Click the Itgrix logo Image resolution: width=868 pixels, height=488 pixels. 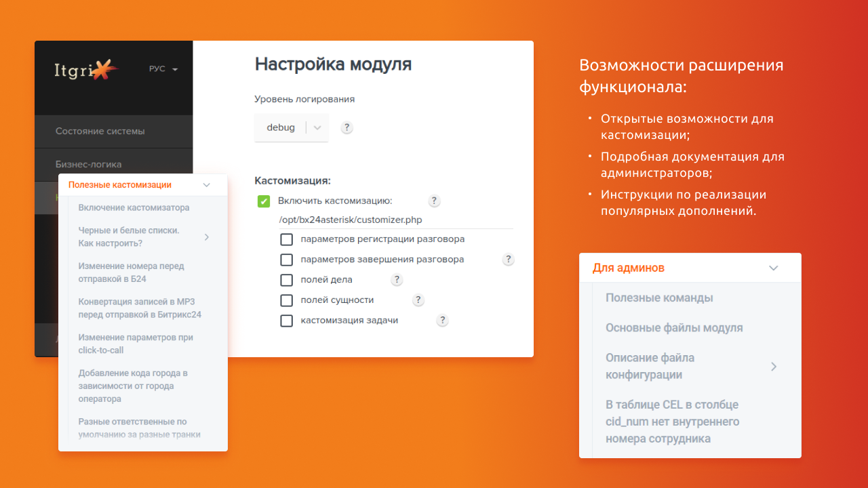(84, 68)
